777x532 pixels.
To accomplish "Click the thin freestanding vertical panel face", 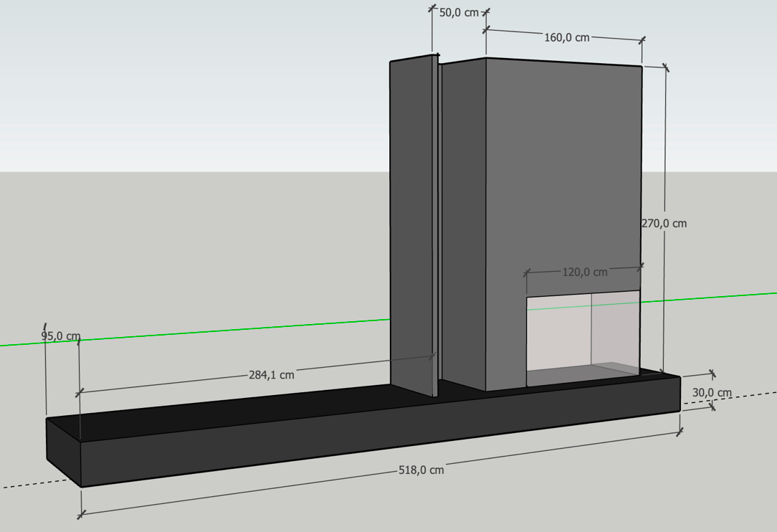I will click(411, 215).
